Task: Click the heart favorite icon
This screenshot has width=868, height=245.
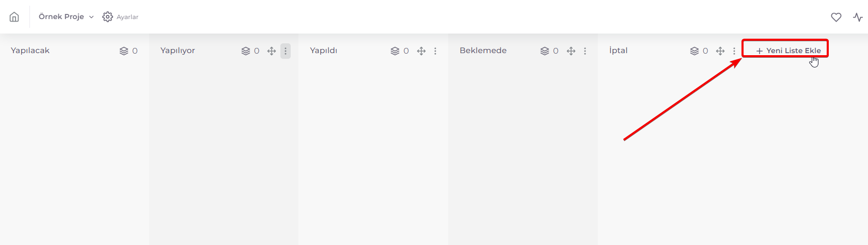Action: (x=836, y=17)
